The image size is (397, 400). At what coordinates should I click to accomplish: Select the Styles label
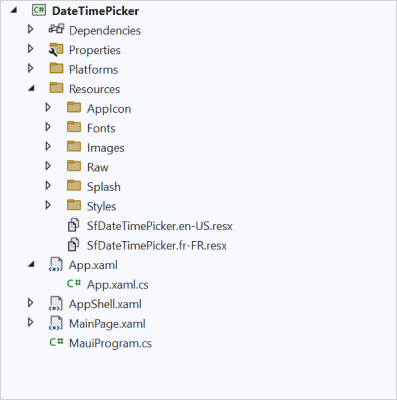101,207
